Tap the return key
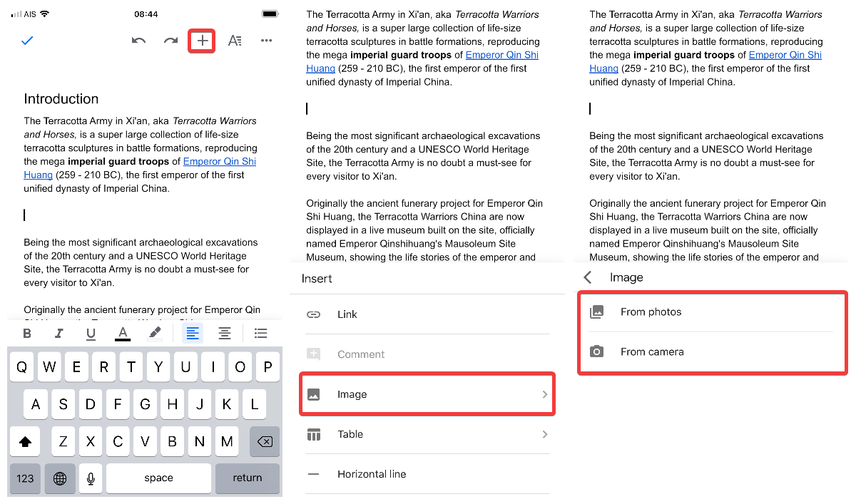 tap(248, 478)
